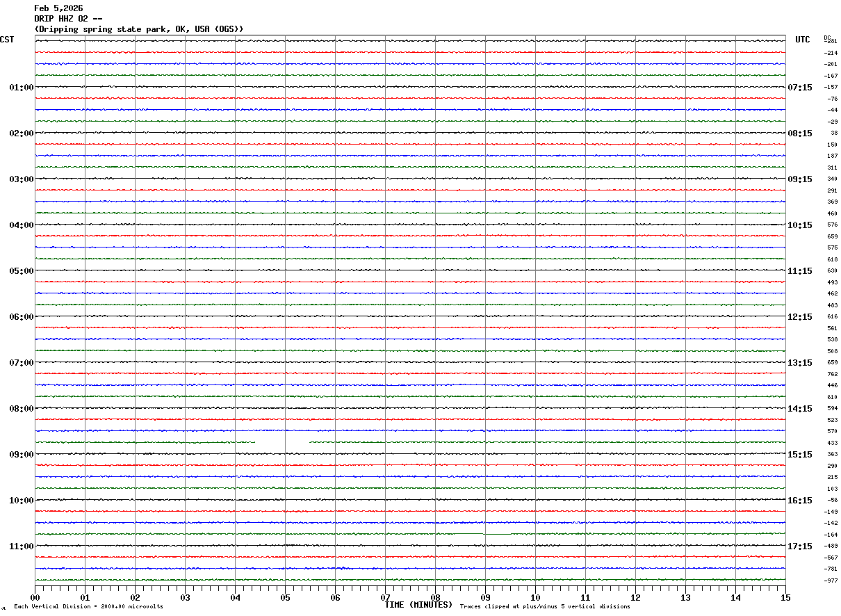841x616 pixels.
Task: Click minute tick label '03' on time axis
Action: (185, 598)
